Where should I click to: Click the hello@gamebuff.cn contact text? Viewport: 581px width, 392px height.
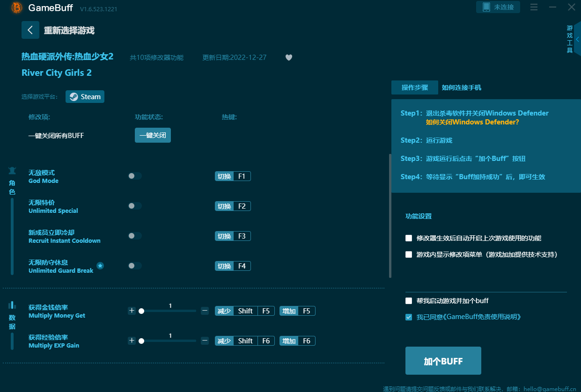(550, 389)
